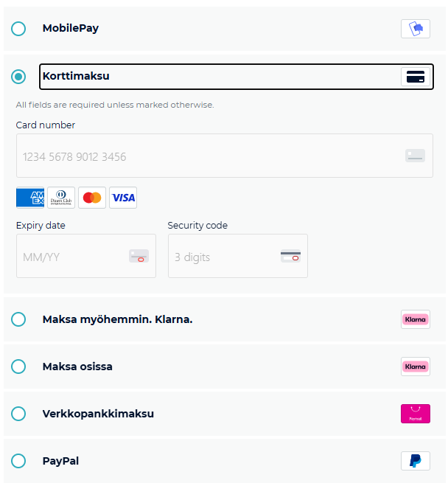This screenshot has height=486, width=448.
Task: Select the Korttimaksu radio button
Action: click(18, 76)
